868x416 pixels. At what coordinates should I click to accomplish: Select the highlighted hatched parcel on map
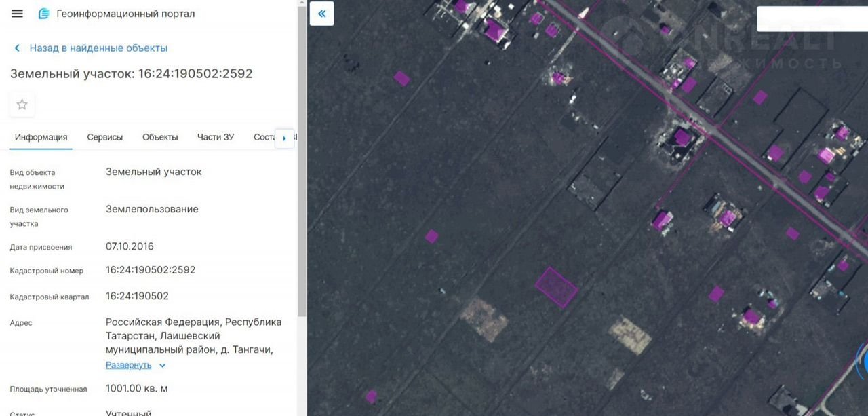(556, 288)
